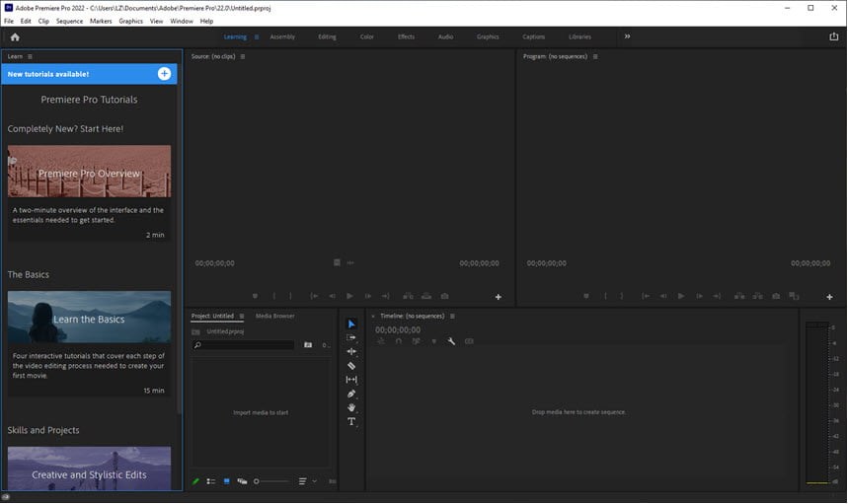Open Timeline display settings wrench

[451, 341]
